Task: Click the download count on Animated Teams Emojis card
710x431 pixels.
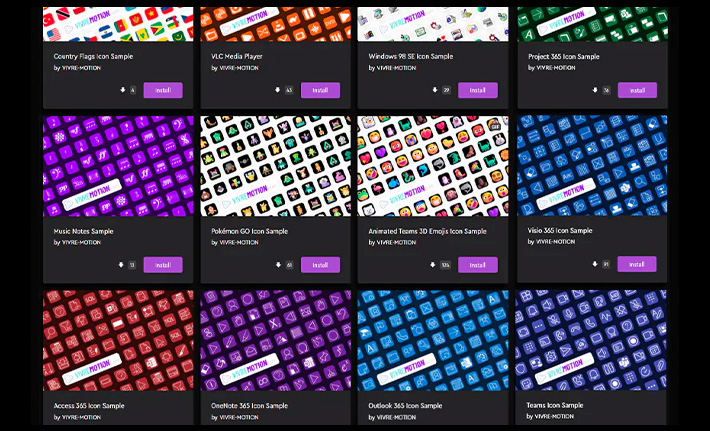Action: pos(446,265)
